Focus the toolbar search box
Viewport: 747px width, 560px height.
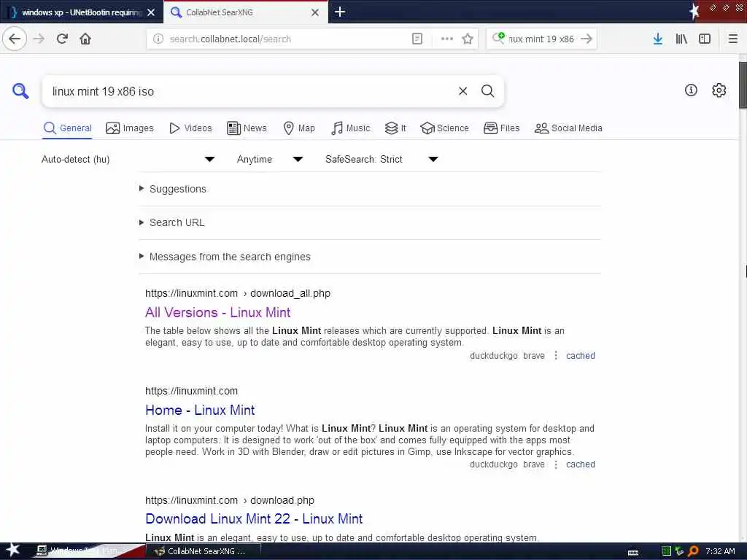pos(541,39)
